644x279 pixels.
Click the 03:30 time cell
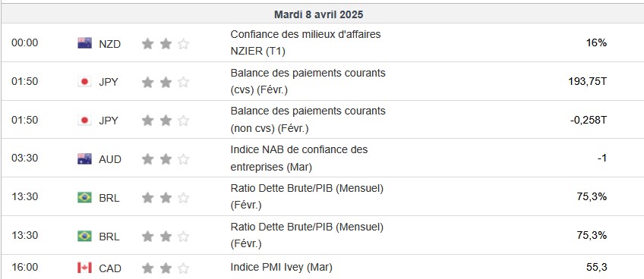coord(24,158)
